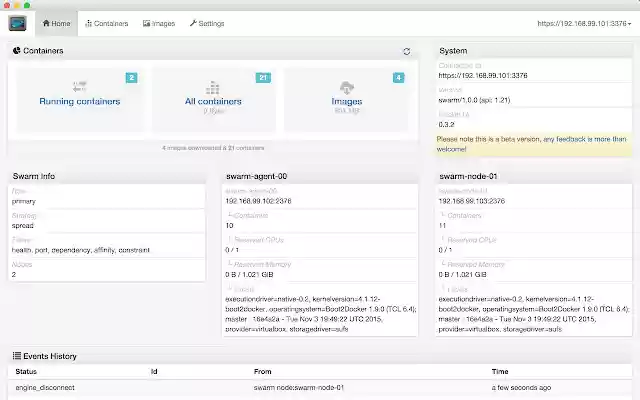Image resolution: width=640 pixels, height=400 pixels.
Task: Go to the Settings tab
Action: click(x=207, y=23)
